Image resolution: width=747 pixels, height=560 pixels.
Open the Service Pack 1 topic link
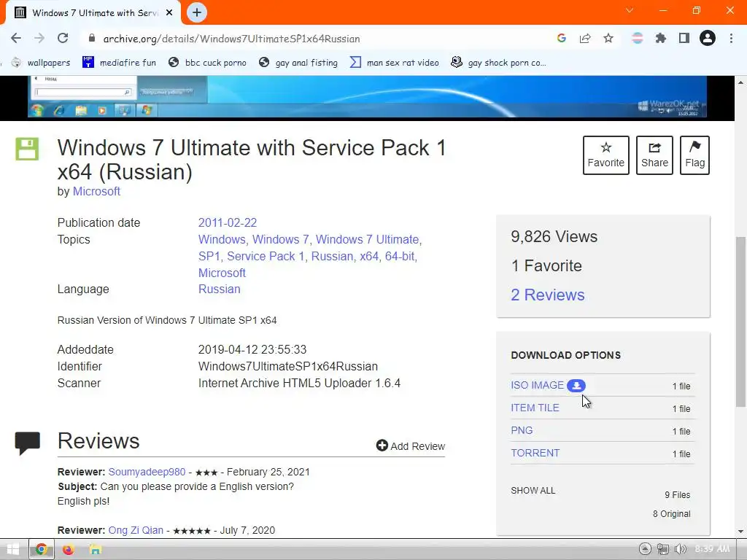point(266,256)
